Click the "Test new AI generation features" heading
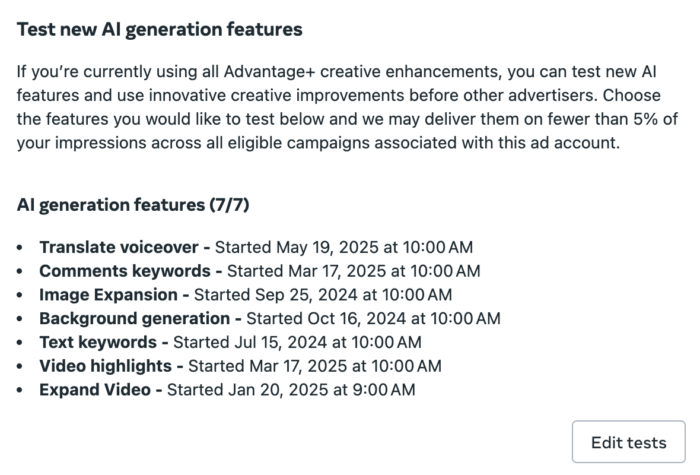700x475 pixels. point(160,30)
